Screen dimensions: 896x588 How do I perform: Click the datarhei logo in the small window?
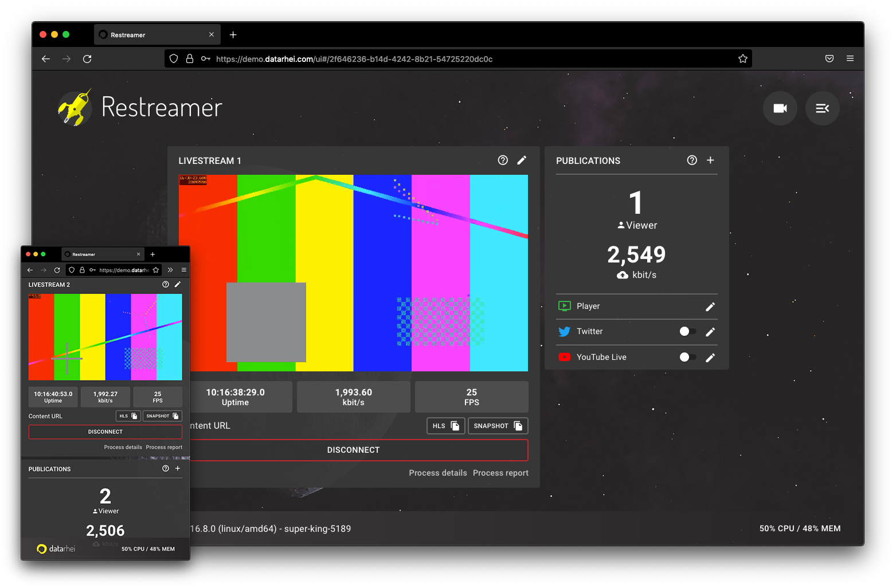(41, 548)
